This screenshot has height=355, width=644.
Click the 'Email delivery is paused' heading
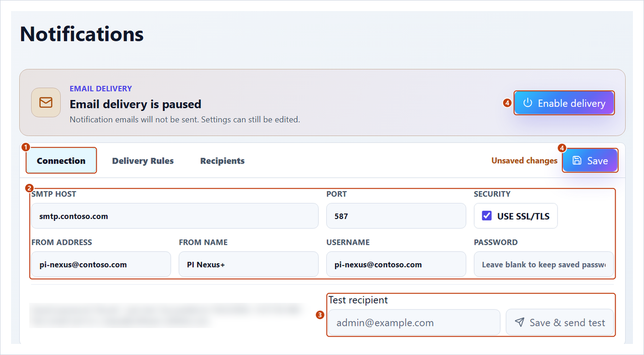tap(135, 104)
